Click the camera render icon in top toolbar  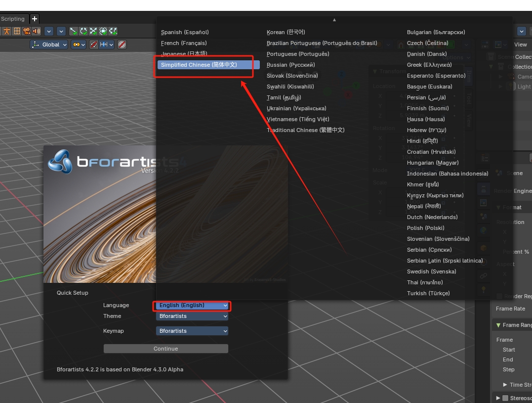pos(27,31)
